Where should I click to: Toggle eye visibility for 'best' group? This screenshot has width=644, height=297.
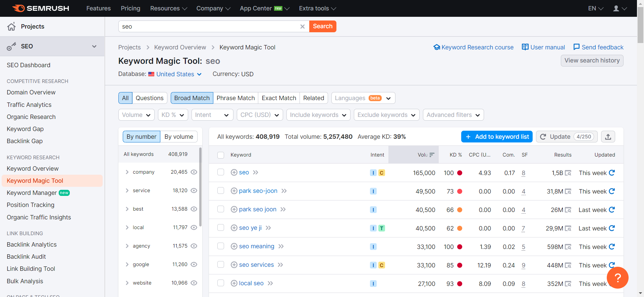pyautogui.click(x=194, y=209)
